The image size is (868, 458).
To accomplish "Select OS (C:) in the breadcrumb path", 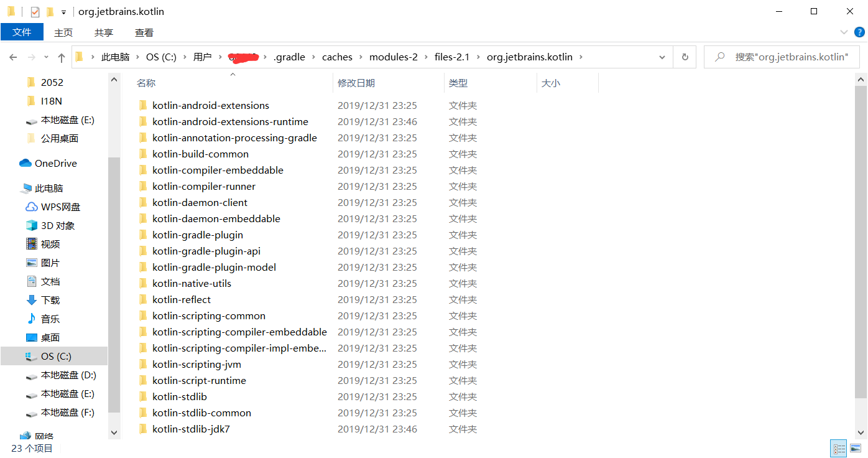I will (162, 57).
